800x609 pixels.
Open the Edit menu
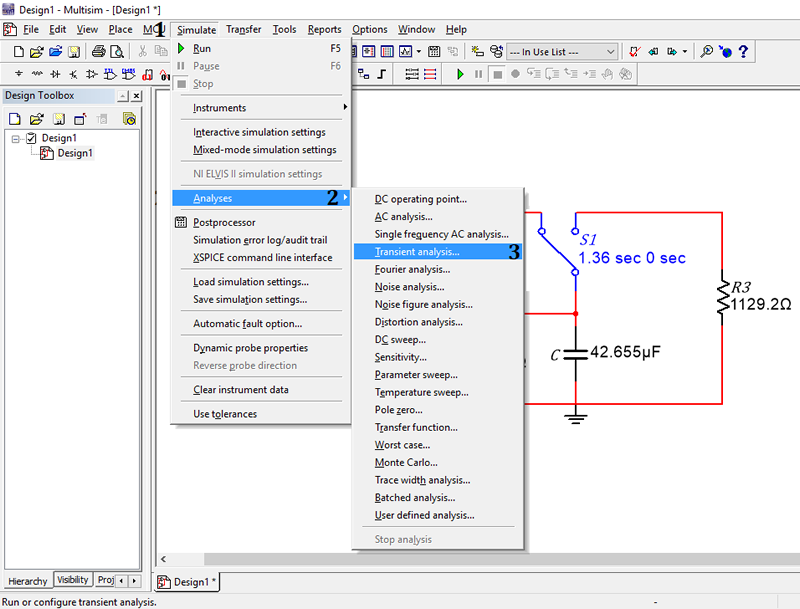pyautogui.click(x=58, y=30)
